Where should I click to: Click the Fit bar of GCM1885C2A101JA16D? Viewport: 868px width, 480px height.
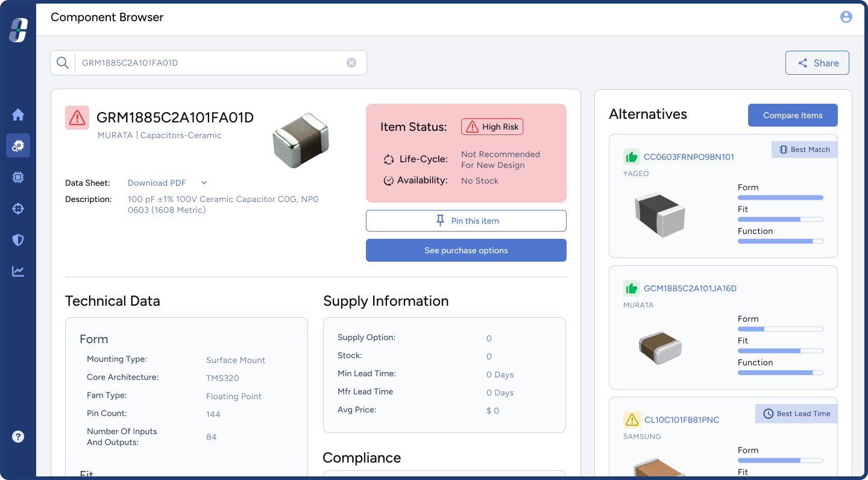point(781,350)
